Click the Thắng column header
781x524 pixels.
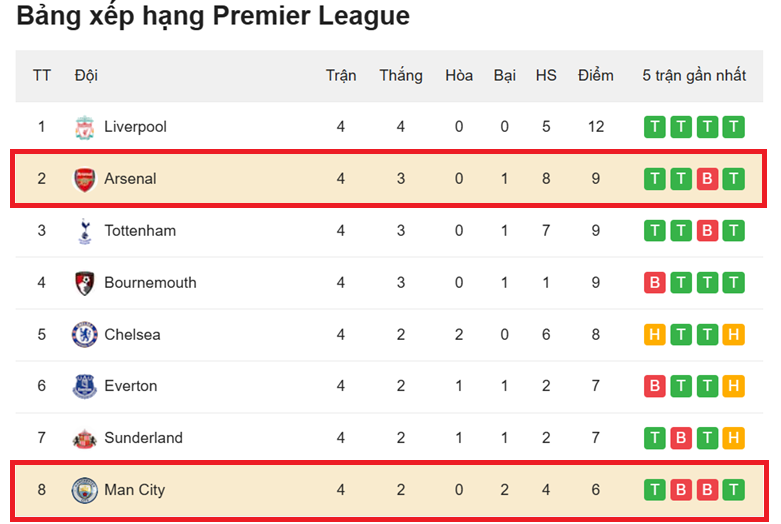400,76
